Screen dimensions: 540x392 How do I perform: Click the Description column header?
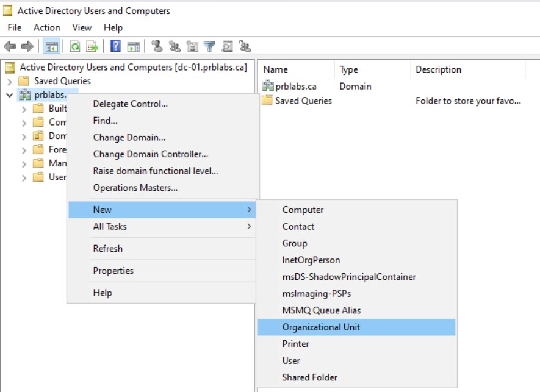pos(439,69)
